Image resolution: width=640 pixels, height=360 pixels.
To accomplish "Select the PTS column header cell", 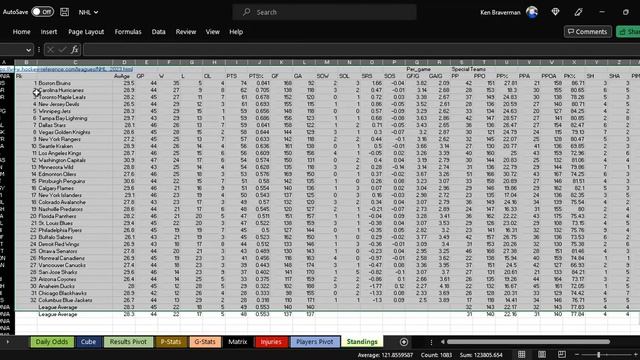I will pyautogui.click(x=236, y=76).
